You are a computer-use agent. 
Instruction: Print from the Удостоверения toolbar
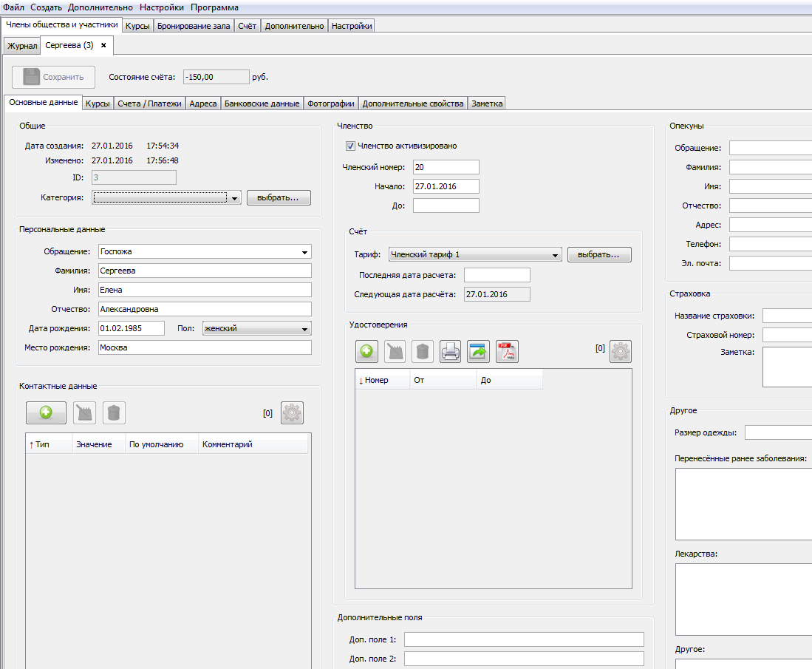point(451,351)
